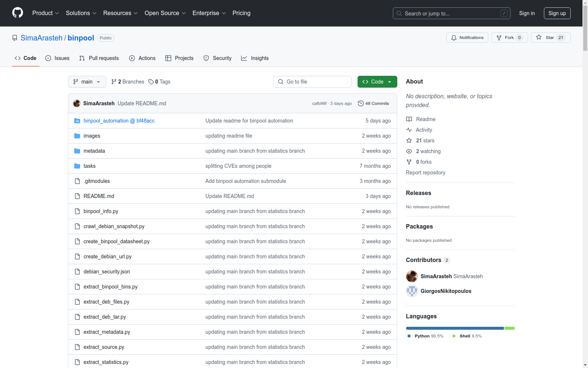Click the Fork button
The height and width of the screenshot is (368, 588).
pyautogui.click(x=509, y=38)
